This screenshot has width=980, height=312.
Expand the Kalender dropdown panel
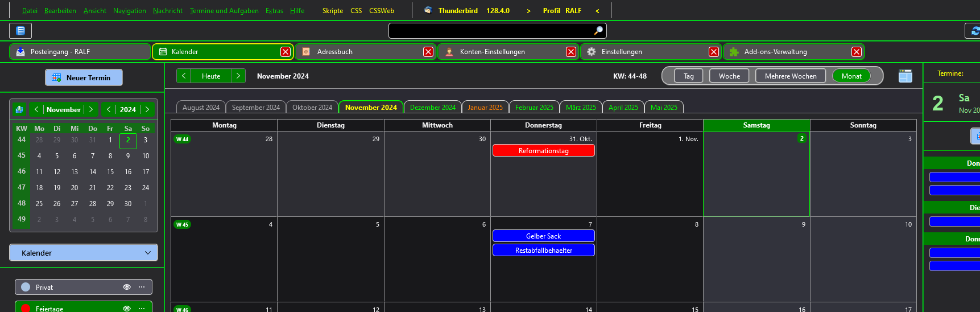[148, 253]
